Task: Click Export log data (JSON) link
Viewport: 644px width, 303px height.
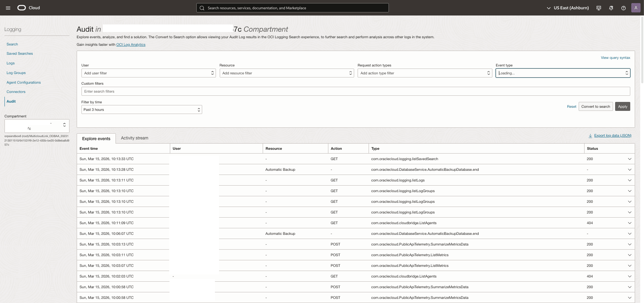Action: [613, 136]
